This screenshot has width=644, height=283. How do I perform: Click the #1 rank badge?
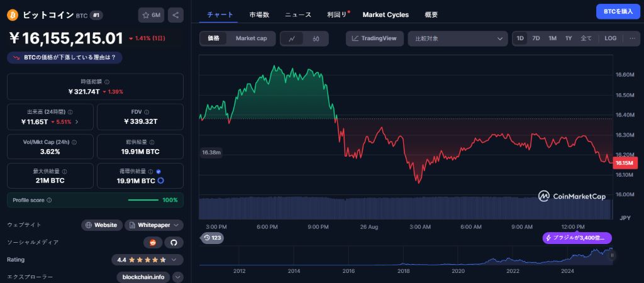[96, 15]
